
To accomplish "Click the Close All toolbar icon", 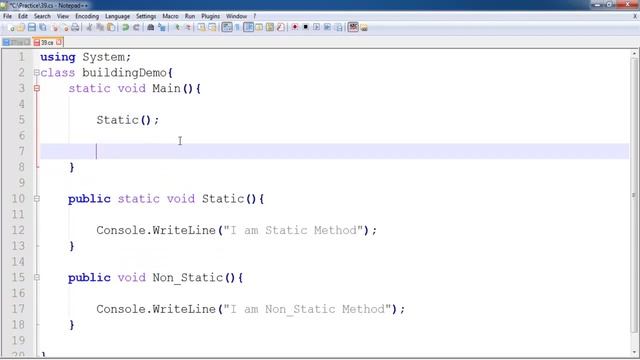I will pyautogui.click(x=65, y=27).
